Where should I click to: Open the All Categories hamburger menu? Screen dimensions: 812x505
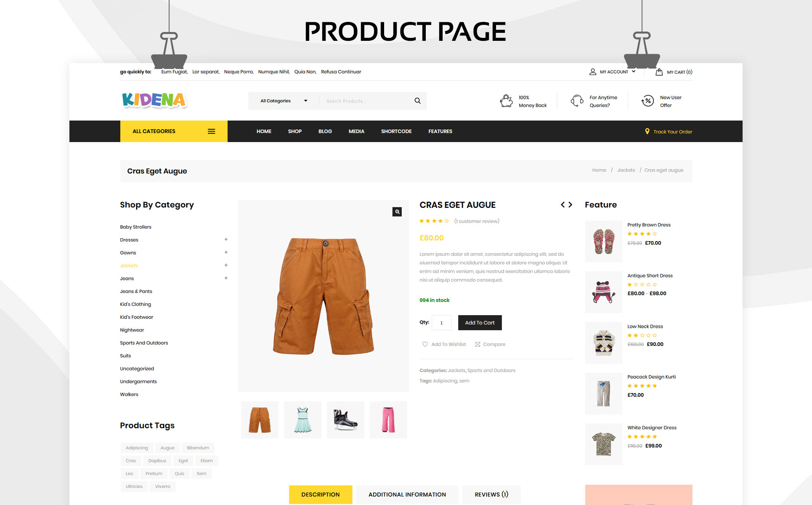coord(211,131)
